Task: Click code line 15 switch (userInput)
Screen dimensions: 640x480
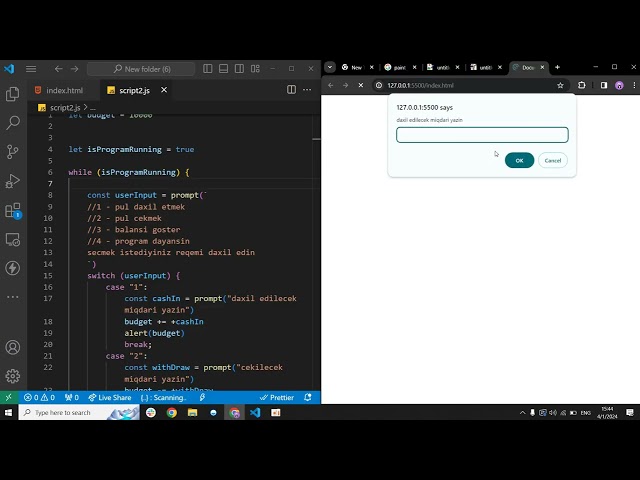Action: tap(133, 276)
